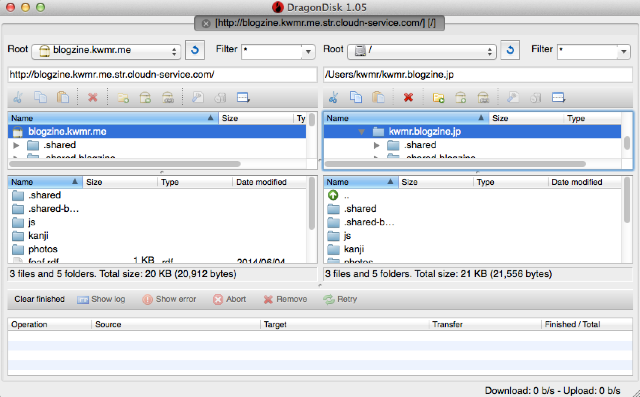Select kwmr.blogzine.jp folder in right tree

[472, 131]
